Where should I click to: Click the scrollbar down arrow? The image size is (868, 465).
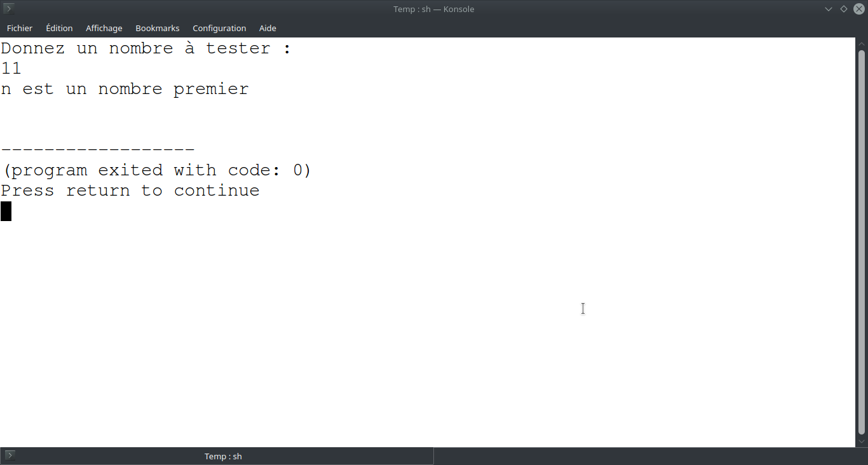tap(862, 441)
